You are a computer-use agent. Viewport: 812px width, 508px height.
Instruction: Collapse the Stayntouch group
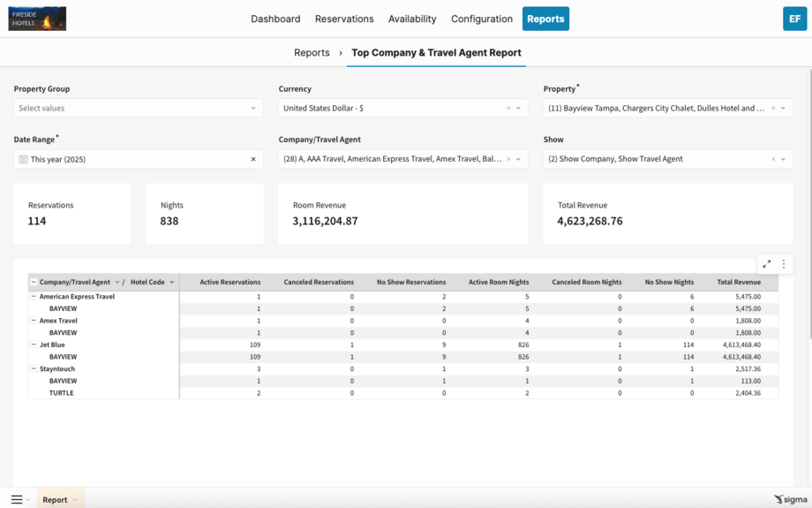[x=34, y=368]
